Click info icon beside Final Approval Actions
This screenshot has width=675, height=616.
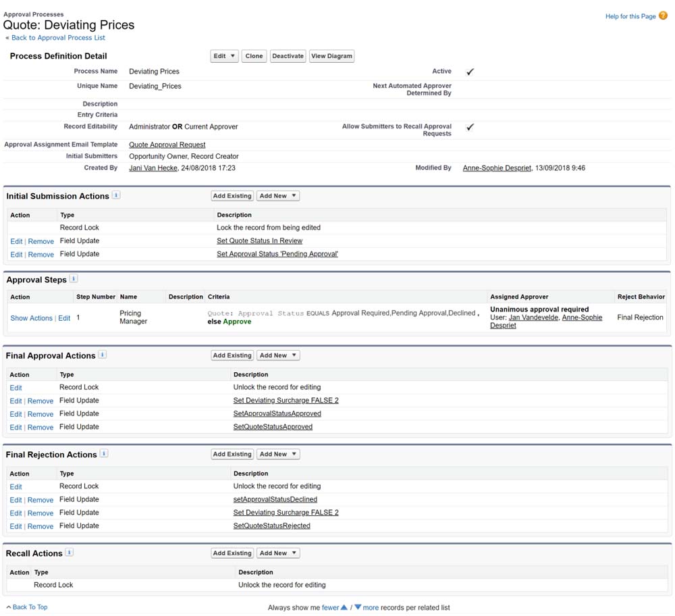[103, 355]
